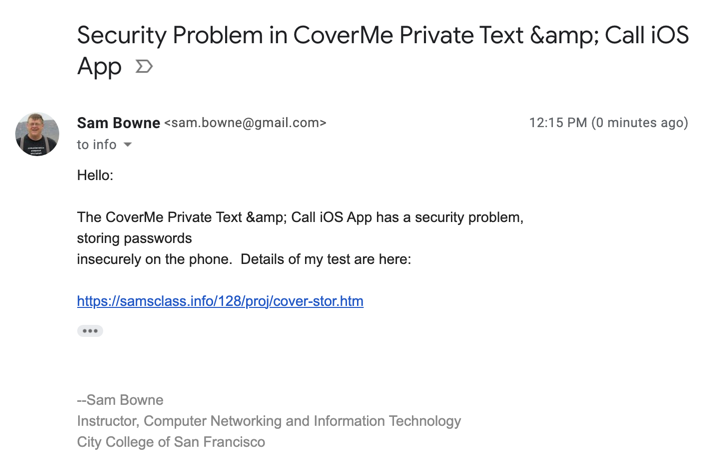This screenshot has height=473, width=704.
Task: Show trimmed content with the ellipsis button
Action: pyautogui.click(x=90, y=331)
